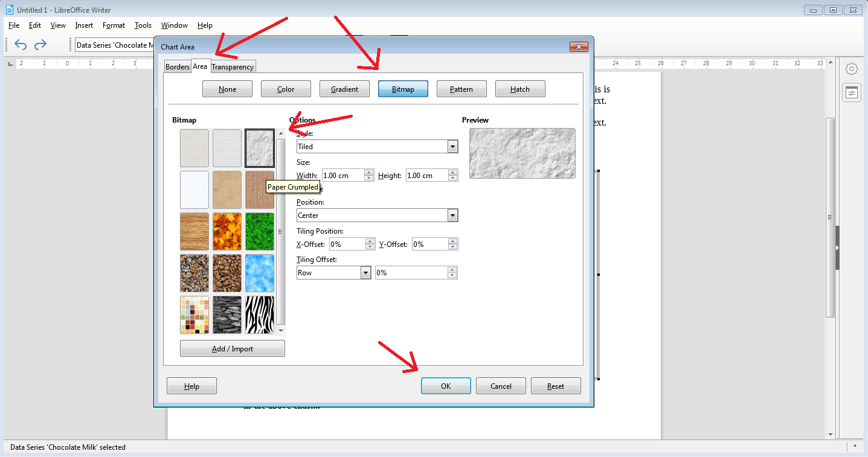The height and width of the screenshot is (457, 868).
Task: Increase the Tiling Offset percentage spinner
Action: coord(452,269)
